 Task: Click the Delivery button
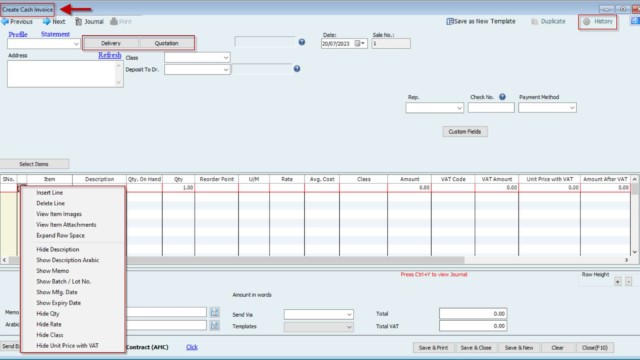[111, 43]
